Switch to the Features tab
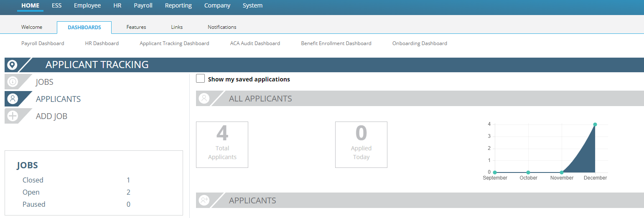Screen dimensions: 644x218 [136, 27]
